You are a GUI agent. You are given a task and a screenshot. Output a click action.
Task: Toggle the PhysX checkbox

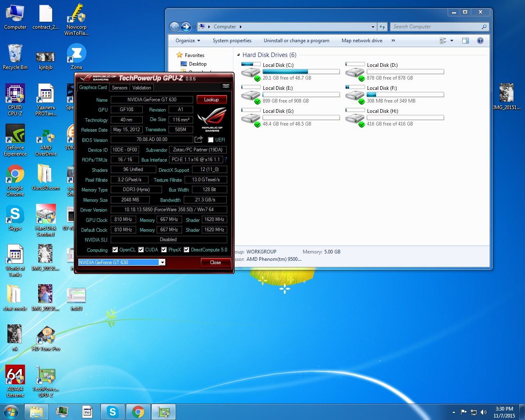tap(164, 250)
